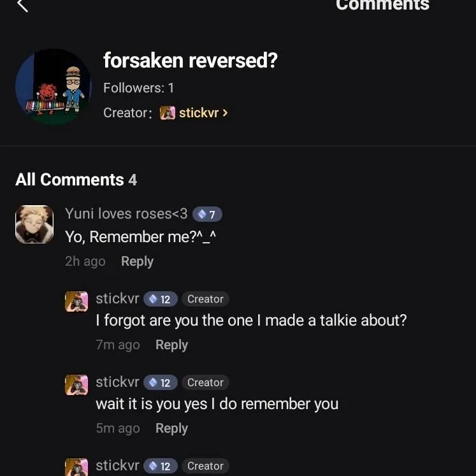The width and height of the screenshot is (476, 476).
Task: Tap the Yuni loves roses<3 username
Action: (x=126, y=214)
